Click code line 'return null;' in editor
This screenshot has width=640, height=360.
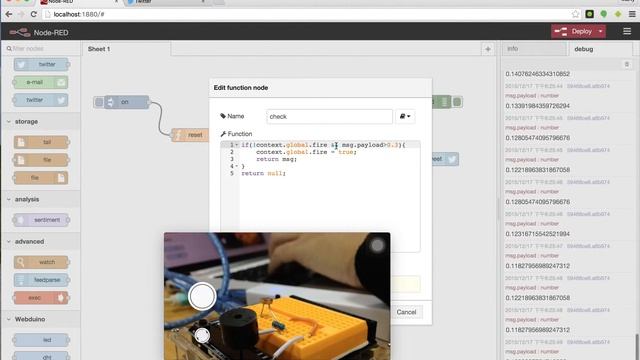(x=263, y=173)
